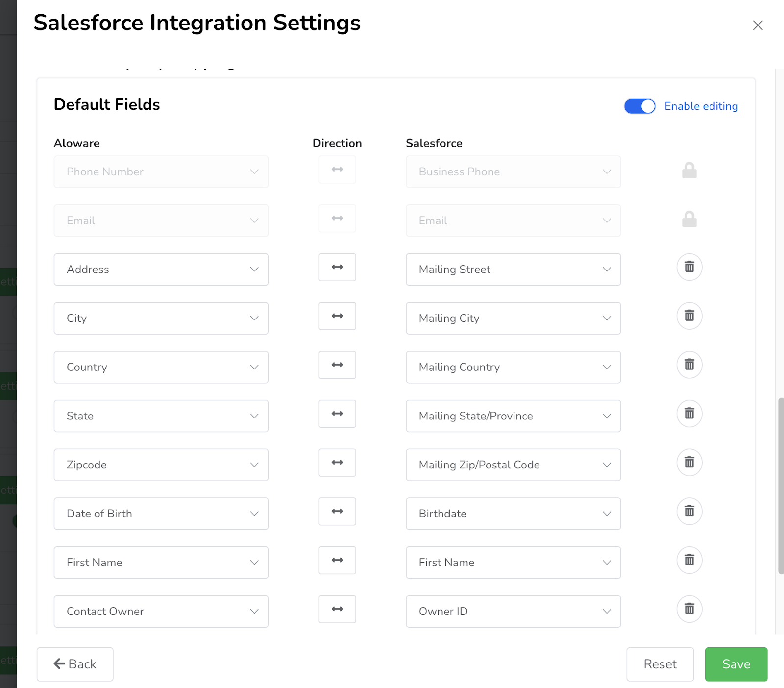Open the Aloware City dropdown
Viewport: 784px width, 688px height.
[161, 319]
